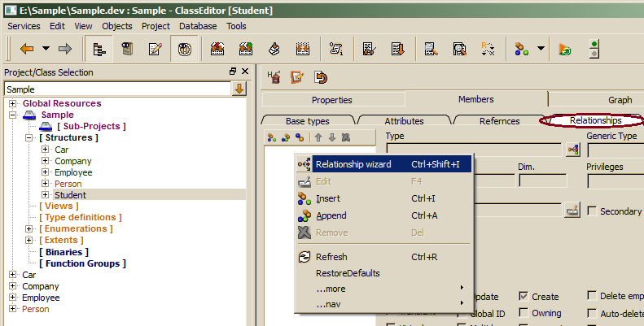This screenshot has width=644, height=326.
Task: Expand the Global Resources tree node
Action: click(13, 103)
